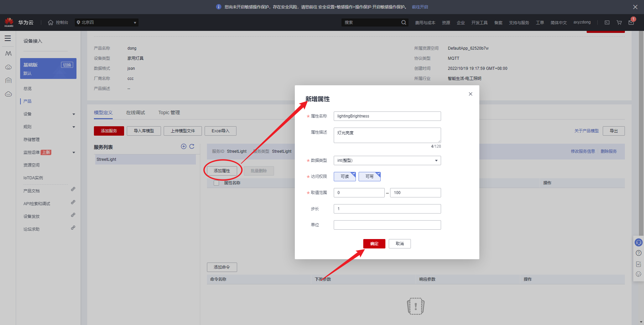Check the select-all attribute checkbox
Viewport: 644px width, 325px height.
click(216, 183)
